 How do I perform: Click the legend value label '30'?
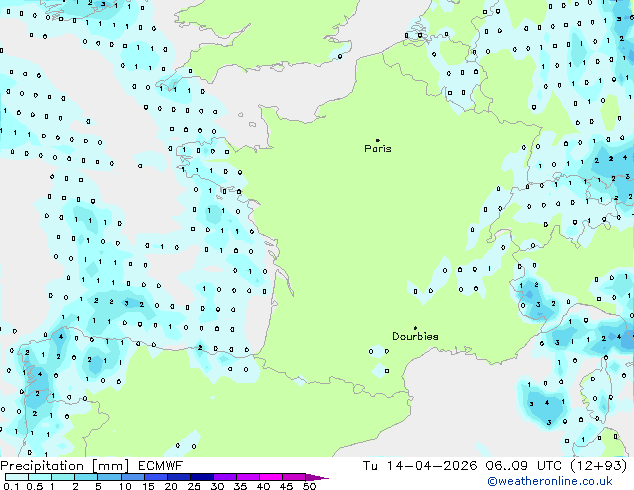coord(217,486)
